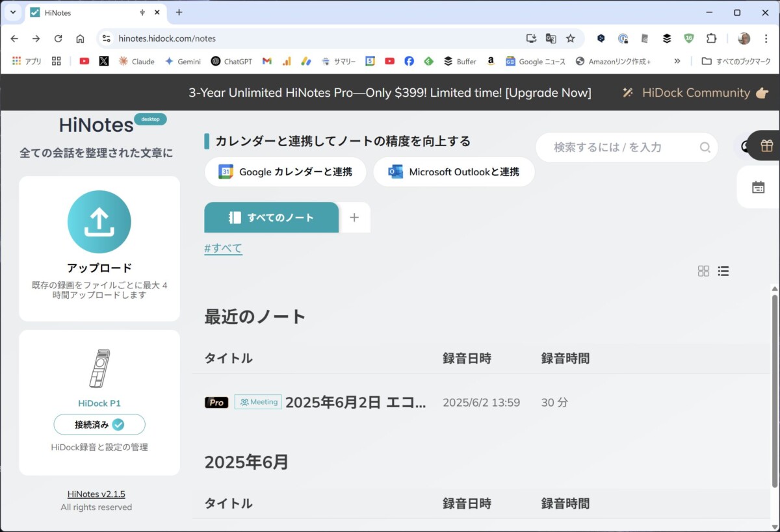The height and width of the screenshot is (532, 780).
Task: Open the Buffer bookmark
Action: (460, 61)
